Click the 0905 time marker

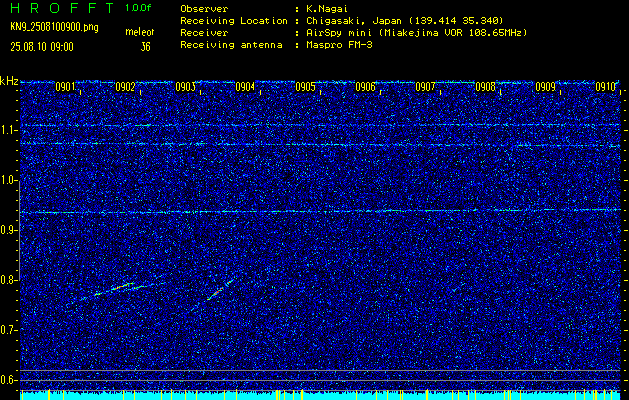pos(305,87)
